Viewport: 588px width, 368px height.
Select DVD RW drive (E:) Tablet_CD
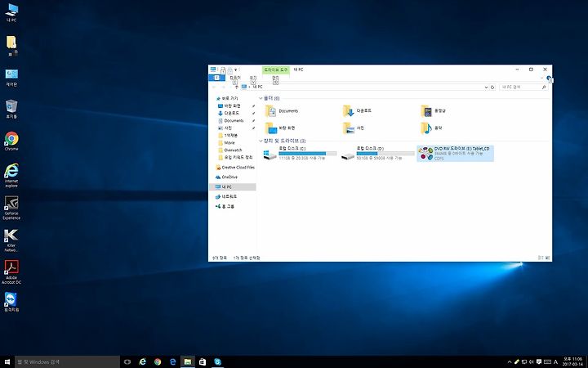(x=455, y=154)
